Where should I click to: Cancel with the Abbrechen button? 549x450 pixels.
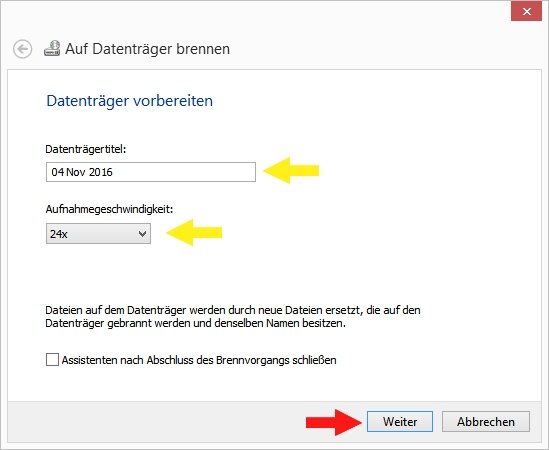tap(486, 422)
